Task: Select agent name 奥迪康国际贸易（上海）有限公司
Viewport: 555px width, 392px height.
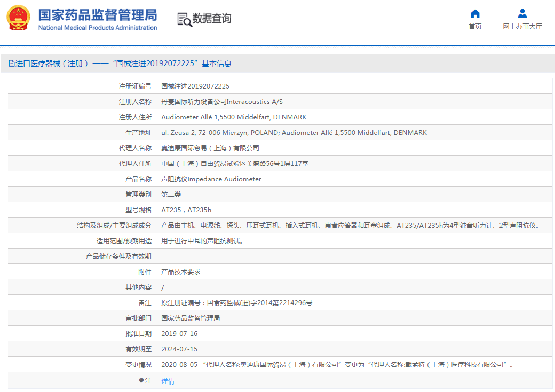Action: coord(210,148)
